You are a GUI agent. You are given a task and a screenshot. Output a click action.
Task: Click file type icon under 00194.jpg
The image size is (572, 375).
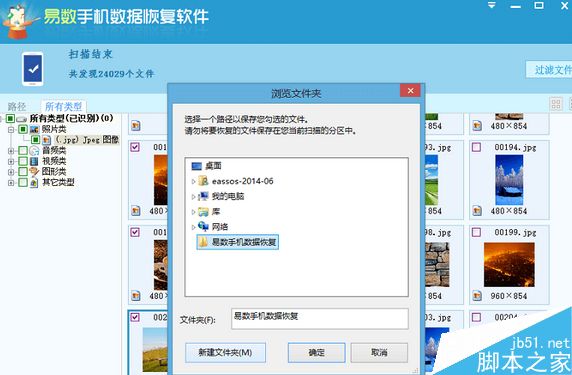477,211
